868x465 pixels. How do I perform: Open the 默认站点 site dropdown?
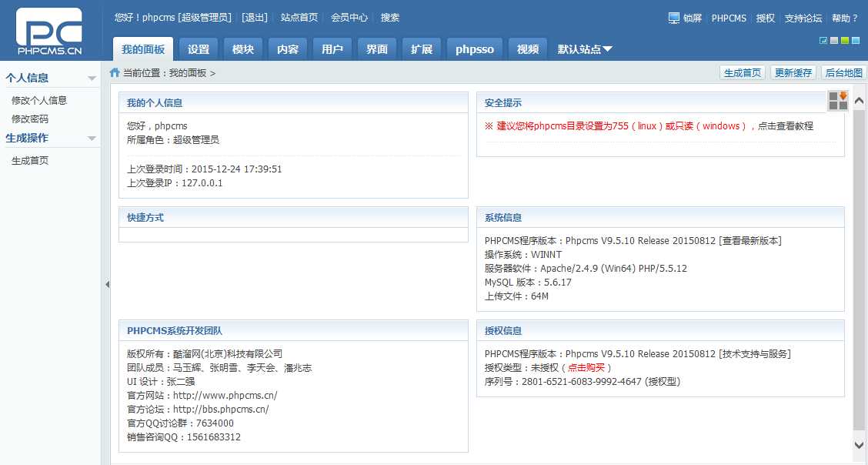click(x=585, y=49)
